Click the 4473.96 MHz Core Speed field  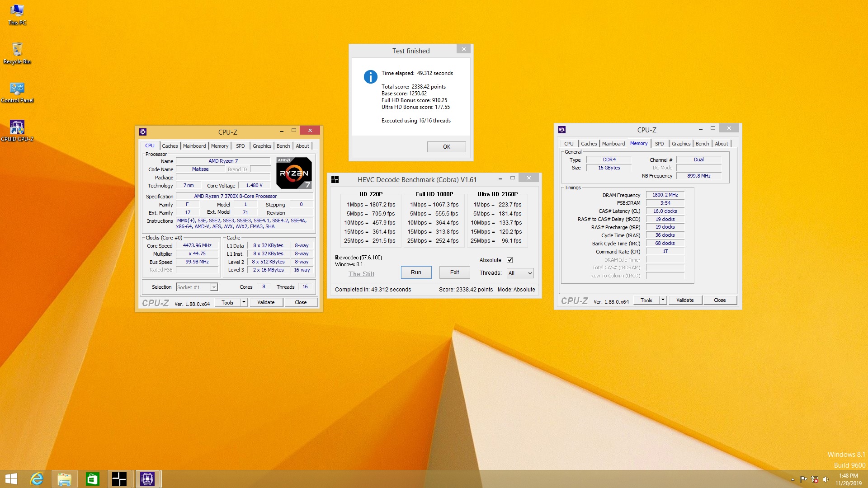(x=197, y=246)
